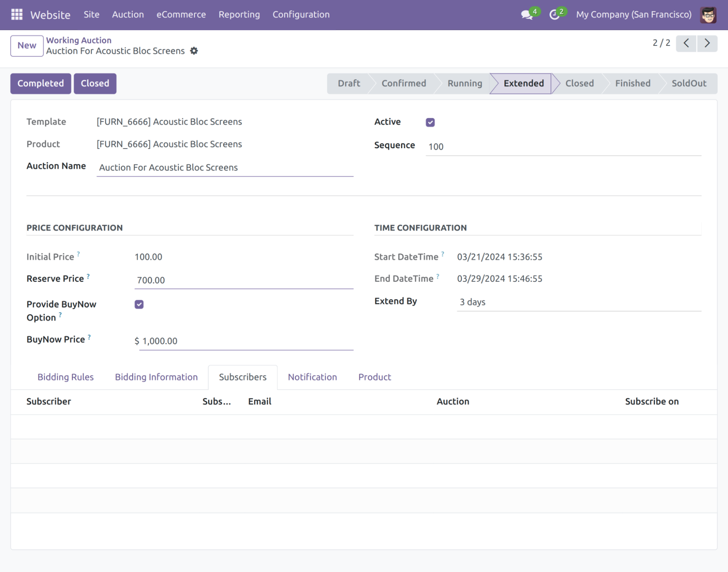The image size is (728, 572).
Task: Open My Company (San Francisco) switcher
Action: (634, 15)
